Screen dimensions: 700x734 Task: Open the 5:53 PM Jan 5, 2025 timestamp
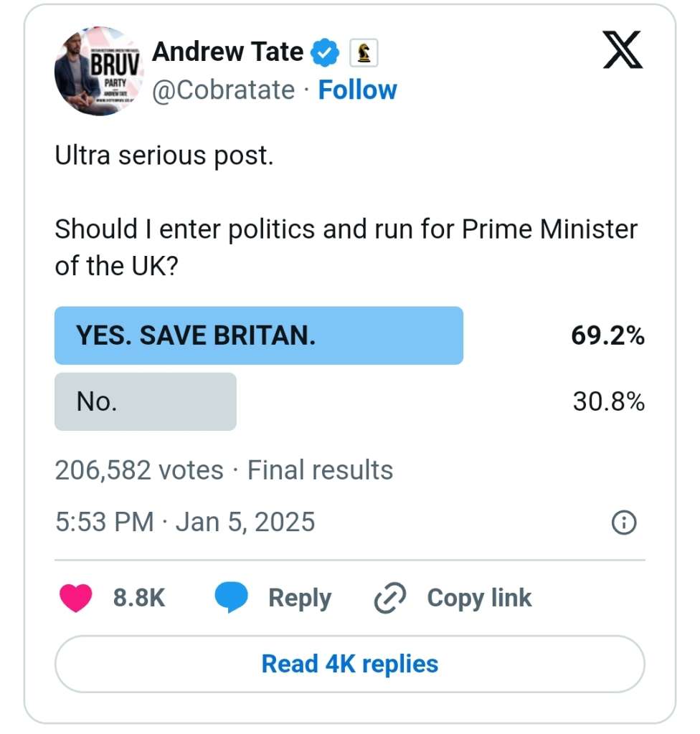click(185, 522)
